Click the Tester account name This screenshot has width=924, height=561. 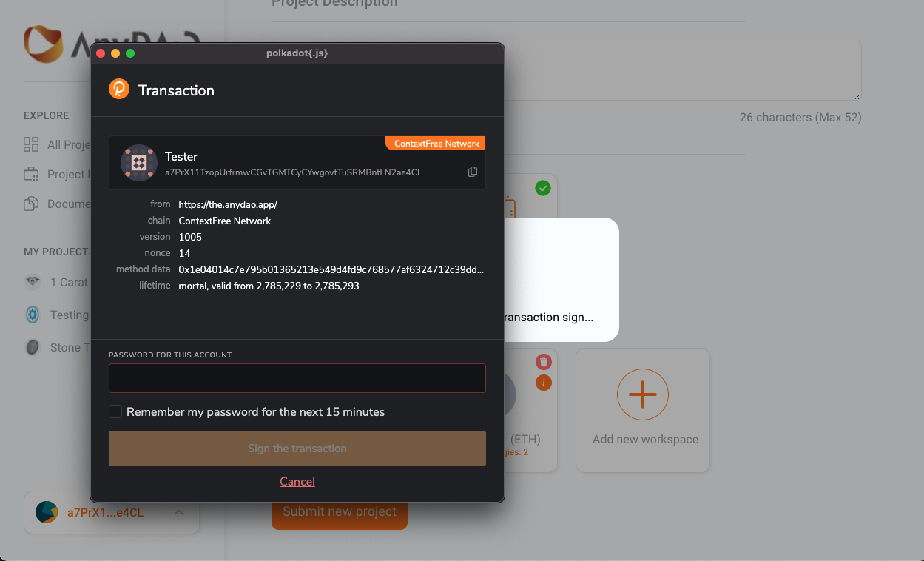pyautogui.click(x=181, y=157)
